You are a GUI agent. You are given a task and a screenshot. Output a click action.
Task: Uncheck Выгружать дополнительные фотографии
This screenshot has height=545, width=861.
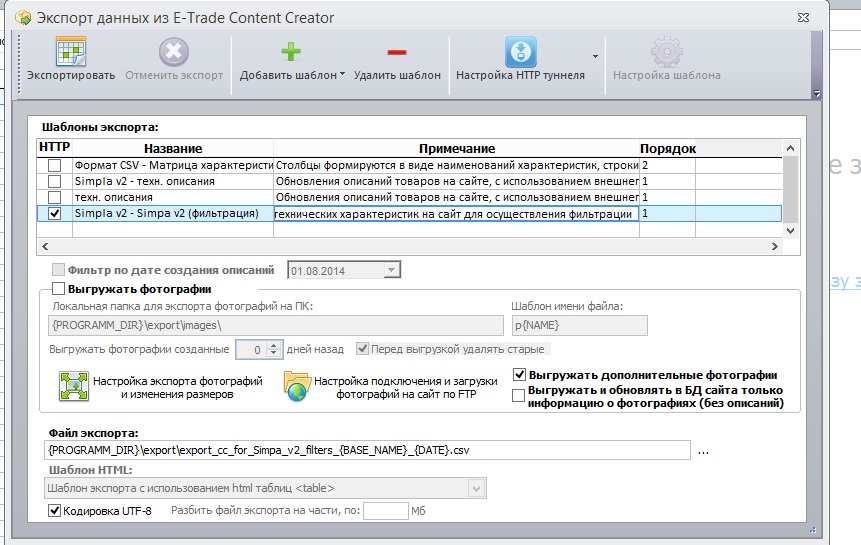(x=519, y=375)
